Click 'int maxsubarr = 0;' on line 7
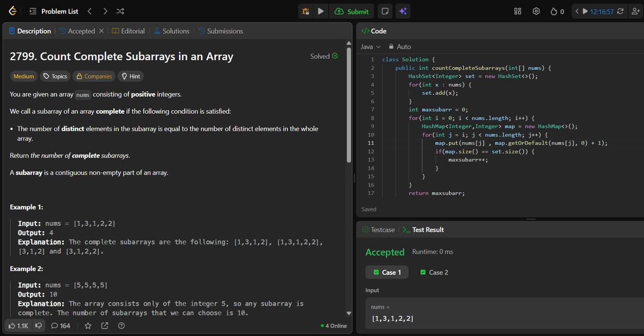Viewport: 644px width, 336px height. (438, 109)
